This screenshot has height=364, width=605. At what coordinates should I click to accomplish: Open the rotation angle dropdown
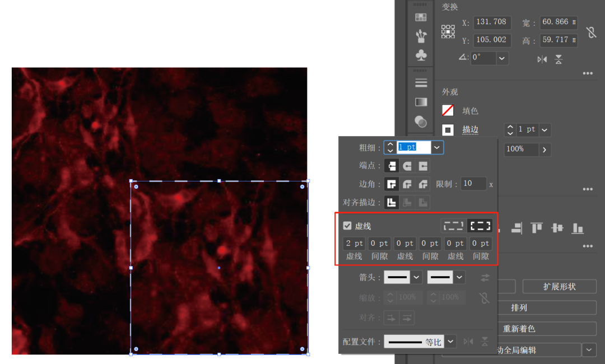(x=502, y=58)
